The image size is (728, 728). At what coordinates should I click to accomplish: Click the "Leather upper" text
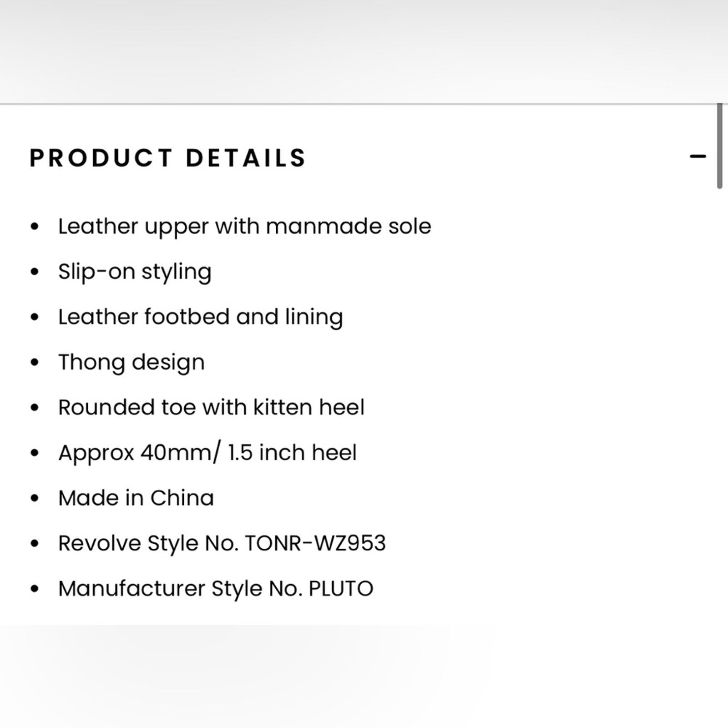point(133,226)
